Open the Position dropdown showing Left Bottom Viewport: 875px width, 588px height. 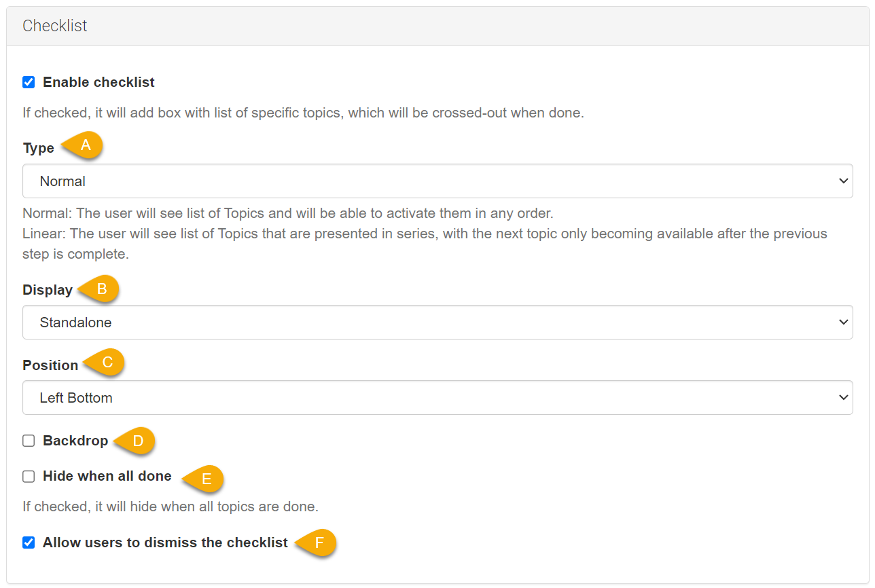437,398
